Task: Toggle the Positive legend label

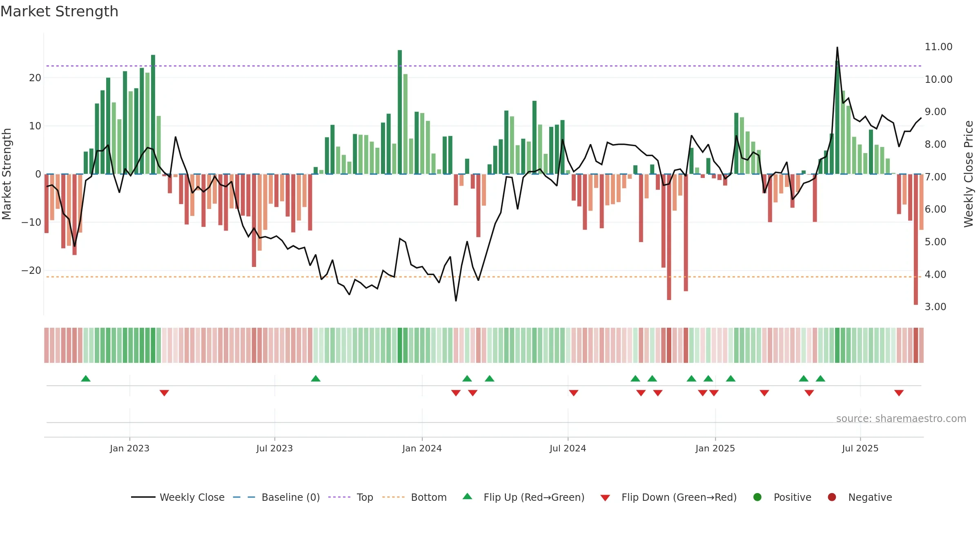Action: (793, 497)
